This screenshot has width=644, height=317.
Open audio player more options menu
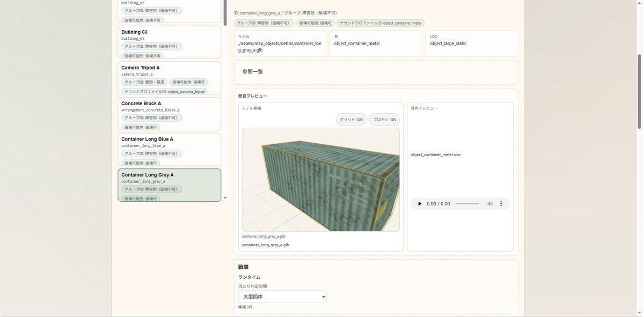click(x=501, y=204)
